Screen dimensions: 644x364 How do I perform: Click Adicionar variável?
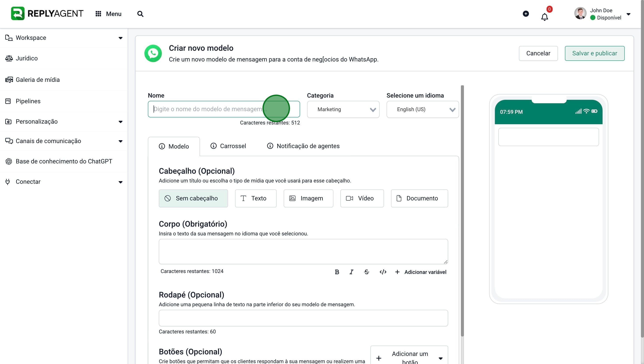(421, 272)
